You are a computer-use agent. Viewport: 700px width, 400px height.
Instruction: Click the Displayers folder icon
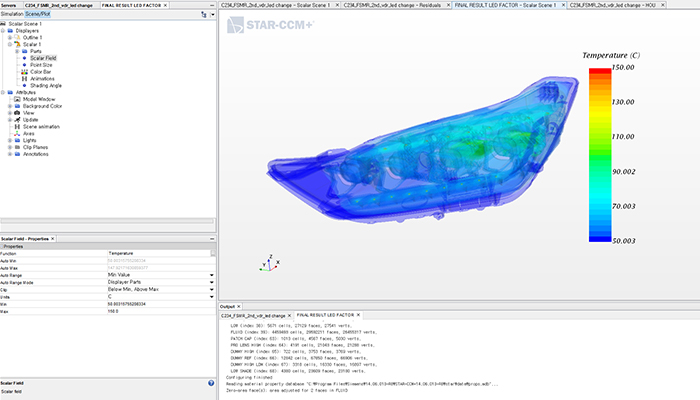tap(10, 31)
